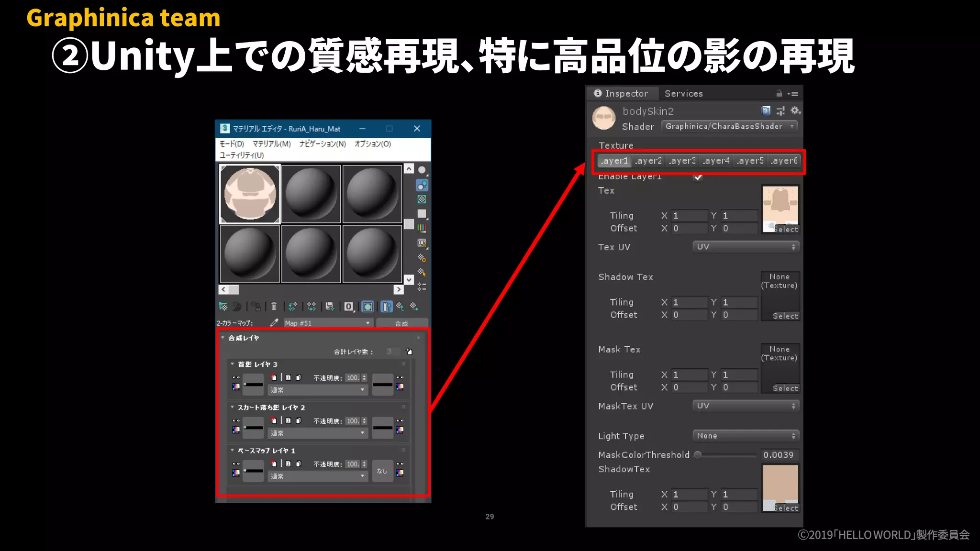The width and height of the screenshot is (980, 551).
Task: Open the bodySkin2 gear settings icon
Action: (795, 111)
